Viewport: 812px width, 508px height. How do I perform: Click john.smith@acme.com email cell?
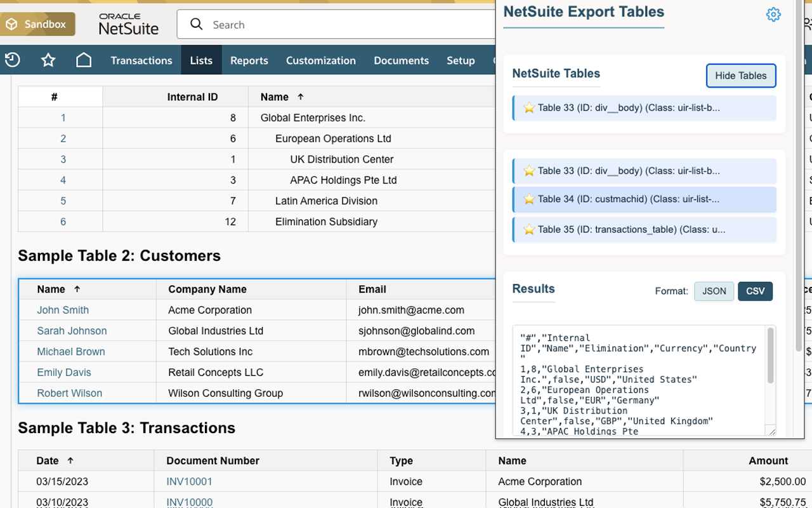coord(411,310)
